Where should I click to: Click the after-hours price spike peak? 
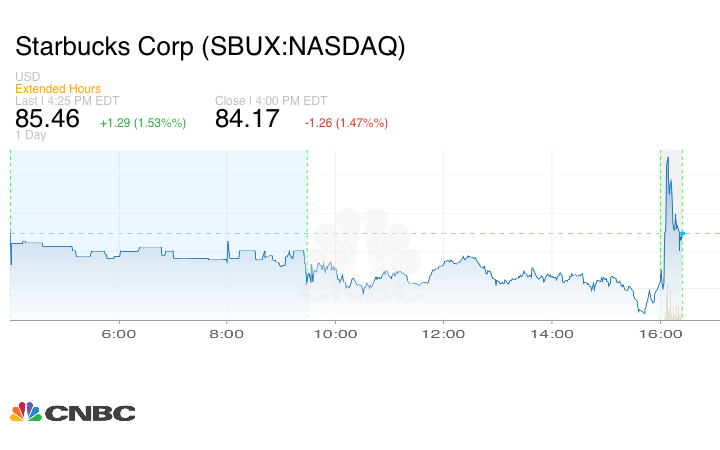tap(667, 160)
